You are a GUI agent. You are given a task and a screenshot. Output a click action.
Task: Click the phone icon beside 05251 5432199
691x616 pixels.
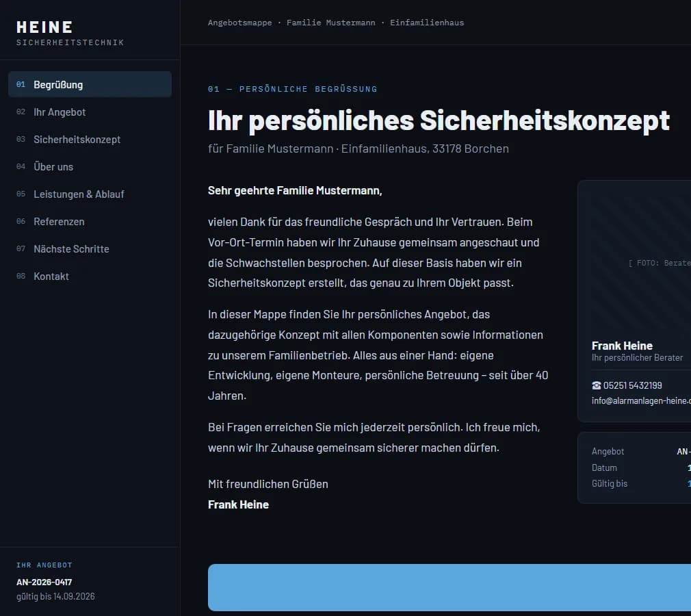coord(597,385)
